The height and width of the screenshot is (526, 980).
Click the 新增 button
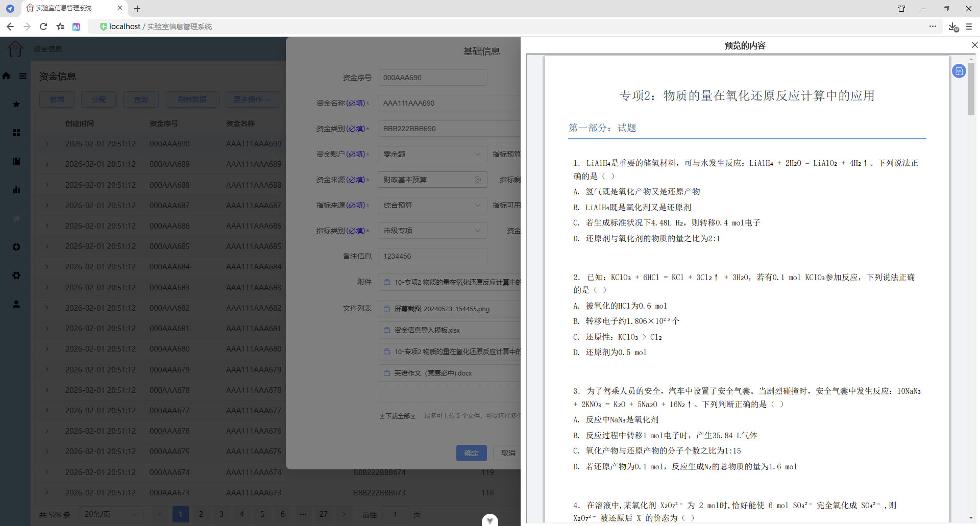[x=57, y=99]
